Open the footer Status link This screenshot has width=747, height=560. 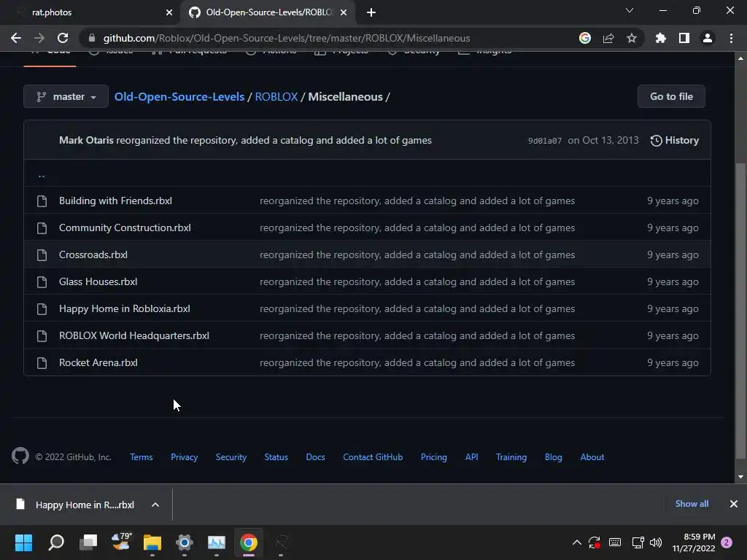click(x=276, y=457)
